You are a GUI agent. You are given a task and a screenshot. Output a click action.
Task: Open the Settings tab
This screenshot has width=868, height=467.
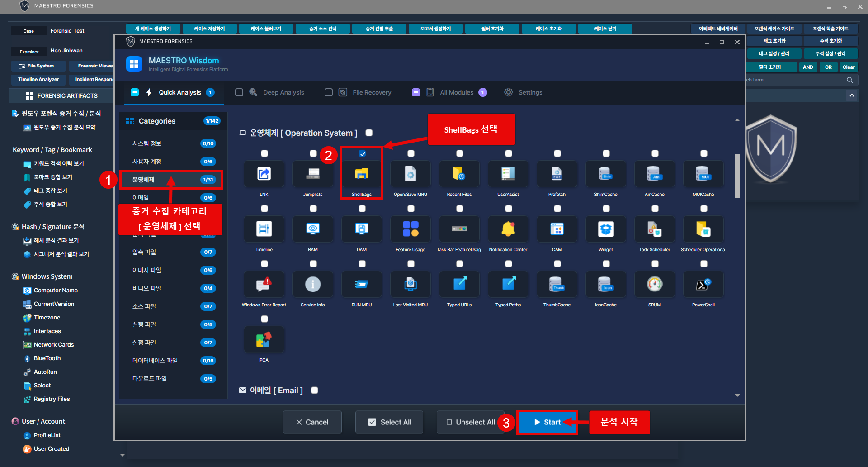coord(524,92)
